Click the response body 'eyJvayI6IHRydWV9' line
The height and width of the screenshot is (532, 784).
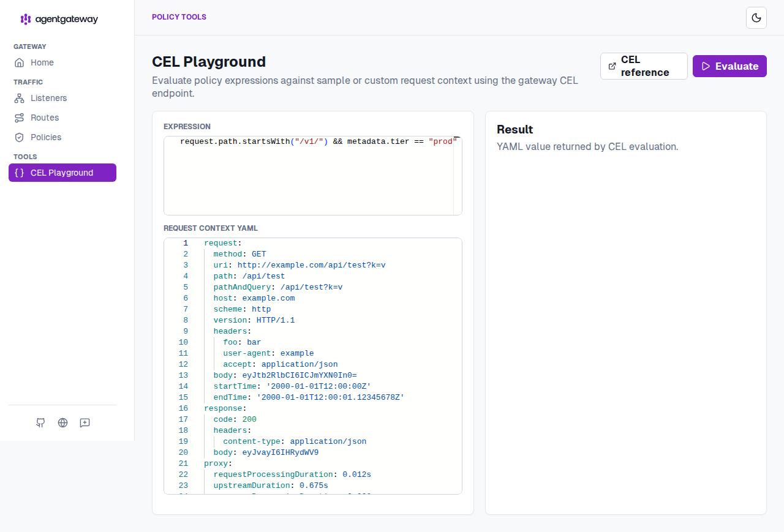click(x=266, y=452)
